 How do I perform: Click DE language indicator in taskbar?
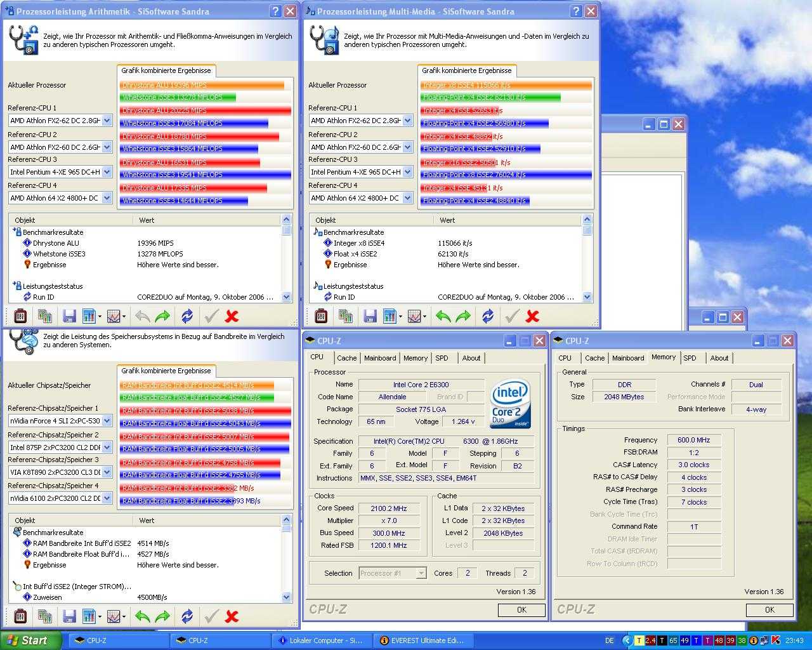click(610, 640)
